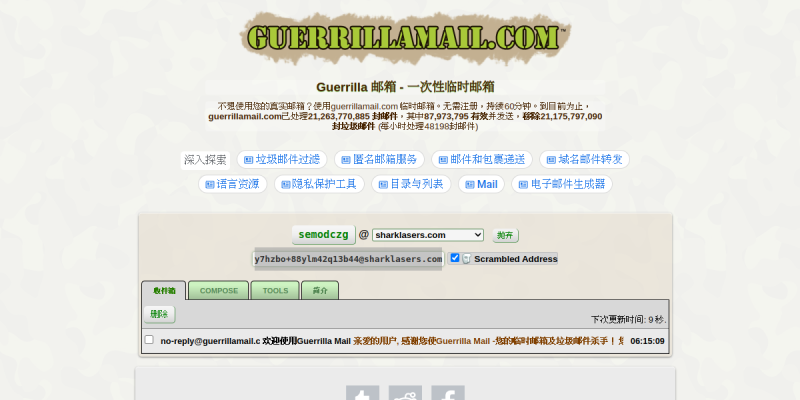Open the Mail link
The height and width of the screenshot is (400, 800).
481,184
